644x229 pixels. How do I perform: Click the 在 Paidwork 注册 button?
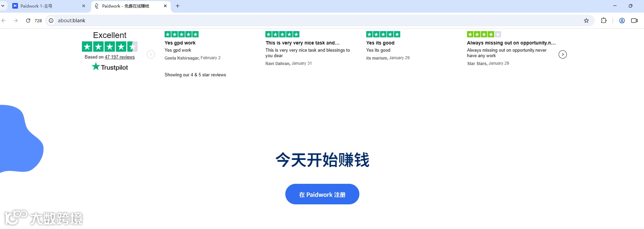(x=322, y=194)
